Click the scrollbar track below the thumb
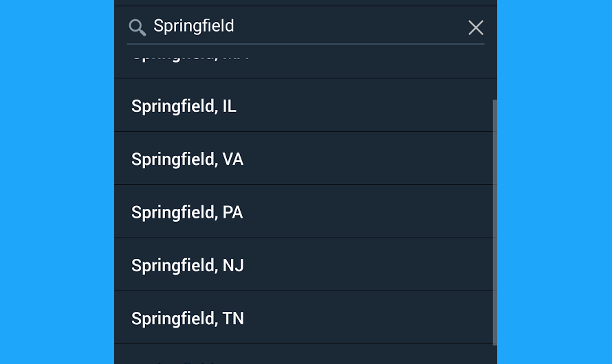Viewport: 612px width, 364px height. 495,354
